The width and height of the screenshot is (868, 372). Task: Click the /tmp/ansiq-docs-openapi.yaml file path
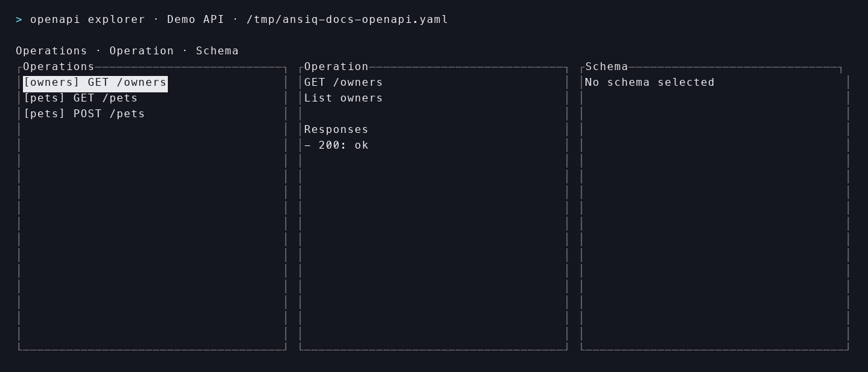point(347,20)
